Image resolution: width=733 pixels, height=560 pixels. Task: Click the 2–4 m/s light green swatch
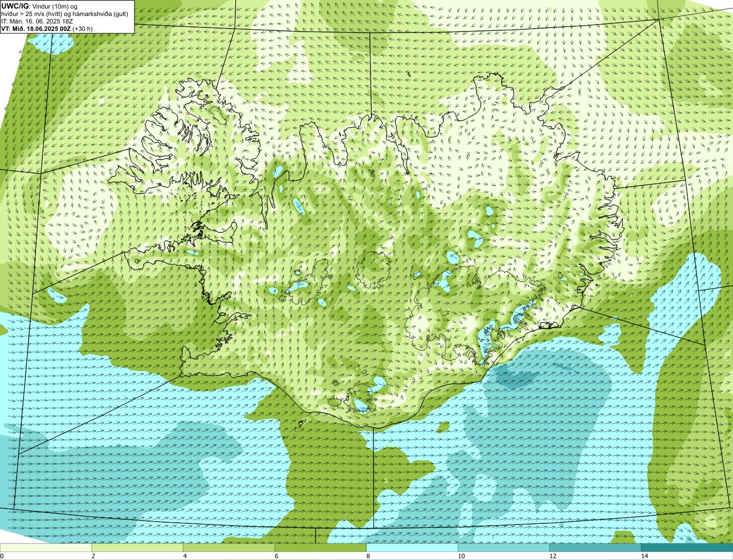pos(137,547)
